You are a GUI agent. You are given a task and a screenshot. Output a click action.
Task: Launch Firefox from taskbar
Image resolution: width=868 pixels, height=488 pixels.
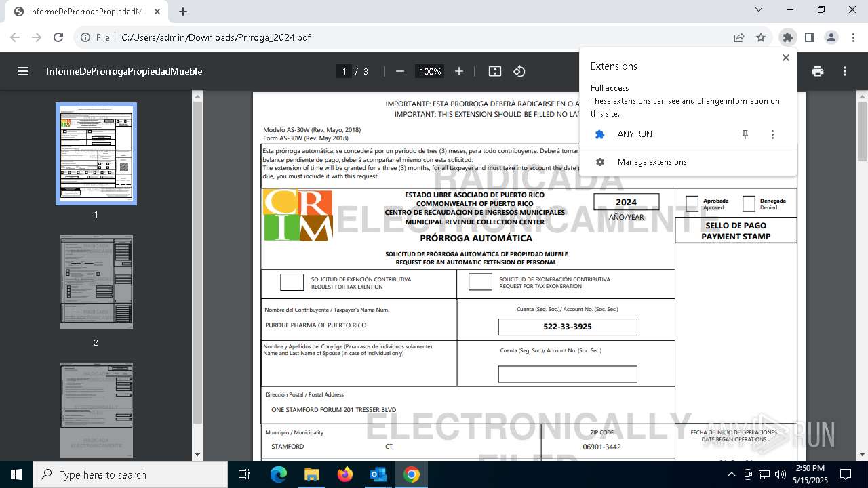click(344, 474)
